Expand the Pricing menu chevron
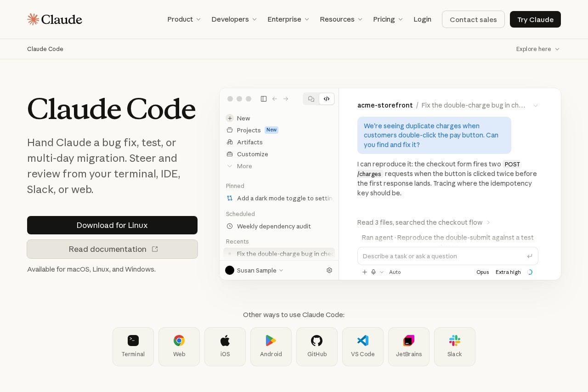This screenshot has width=588, height=392. click(401, 19)
